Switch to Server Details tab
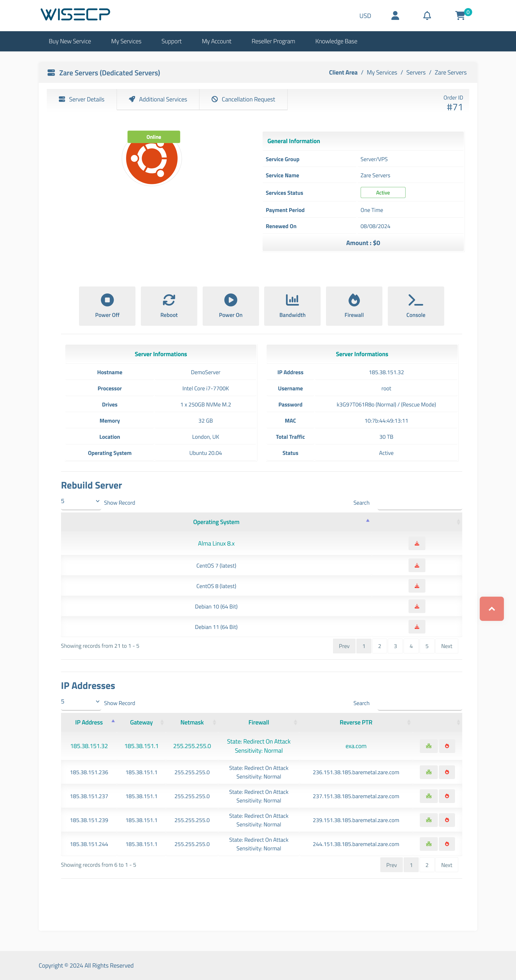This screenshot has width=516, height=980. [82, 99]
